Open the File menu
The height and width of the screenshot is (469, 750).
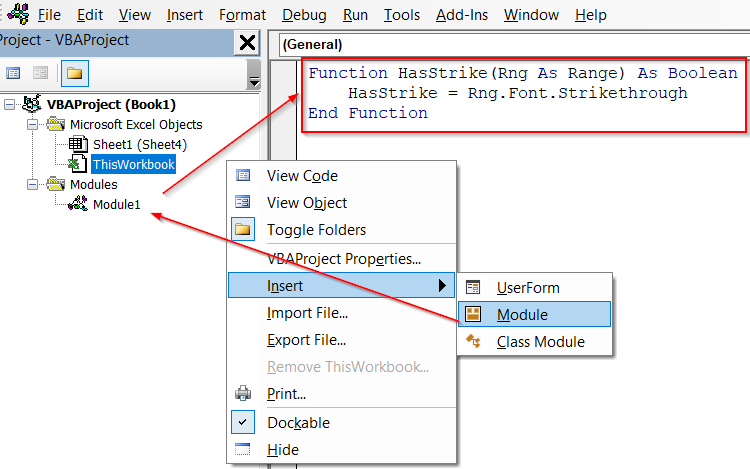pyautogui.click(x=49, y=15)
